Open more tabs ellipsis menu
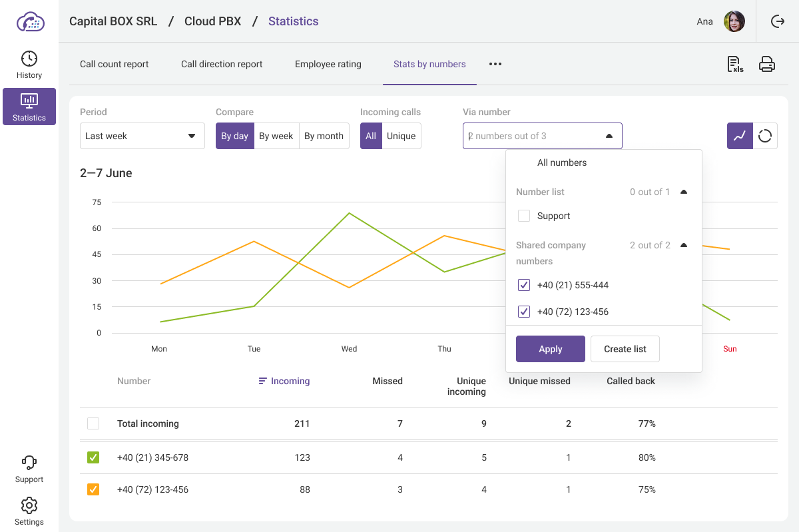The height and width of the screenshot is (532, 799). point(495,64)
